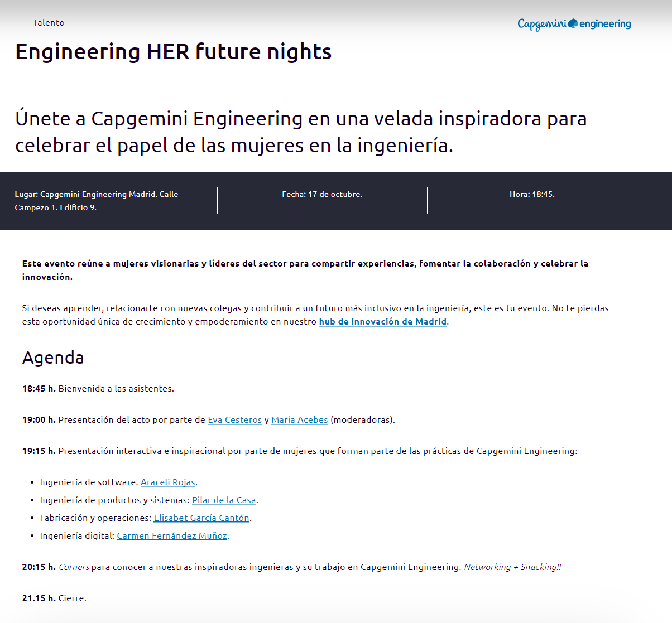Open Eva Cesteros profile link
Viewport: 672px width, 623px height.
[234, 420]
